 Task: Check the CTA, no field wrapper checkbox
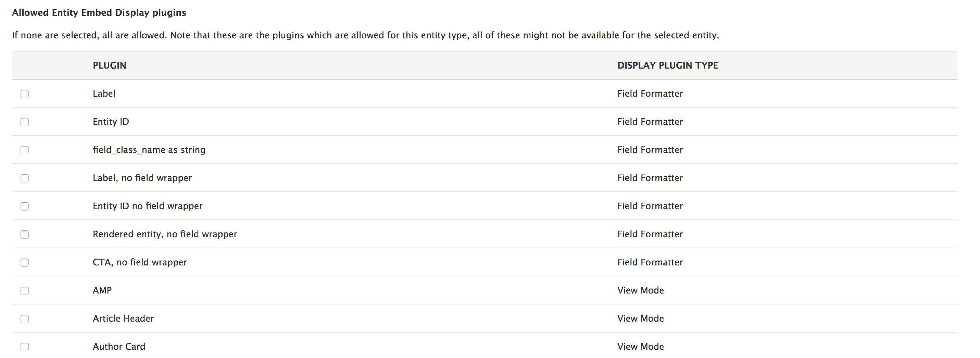click(x=25, y=263)
